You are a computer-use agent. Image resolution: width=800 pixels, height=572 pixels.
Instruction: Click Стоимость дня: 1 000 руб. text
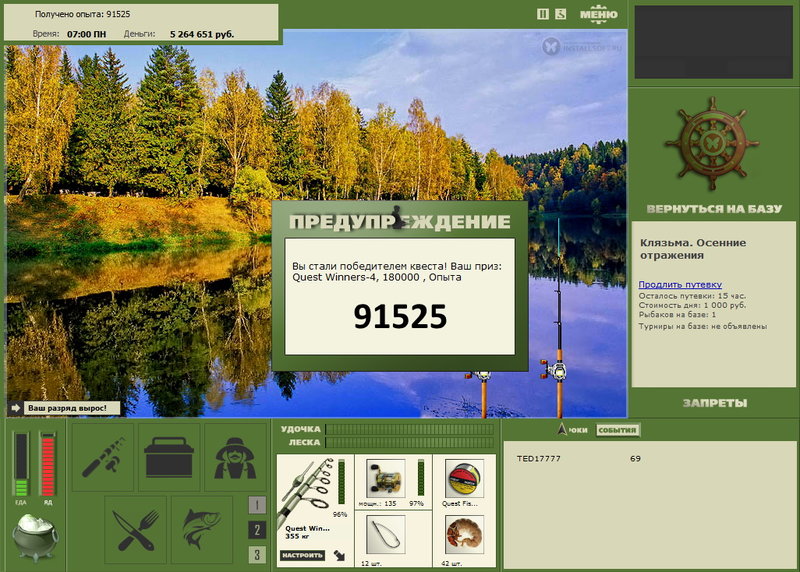pos(692,305)
